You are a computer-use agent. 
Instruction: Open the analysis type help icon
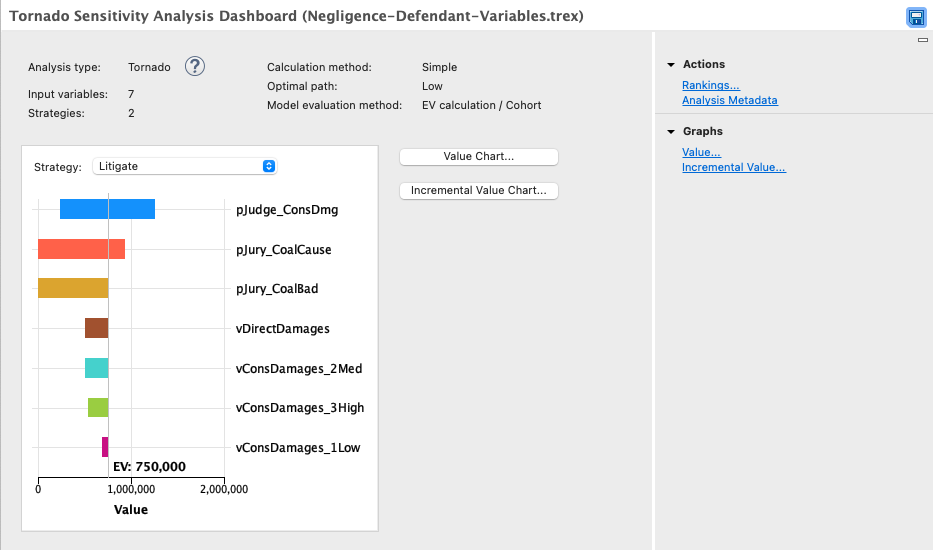coord(195,67)
